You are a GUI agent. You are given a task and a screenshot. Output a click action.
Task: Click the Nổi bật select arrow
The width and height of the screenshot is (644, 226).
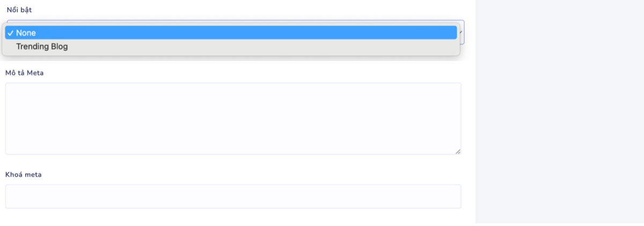462,32
